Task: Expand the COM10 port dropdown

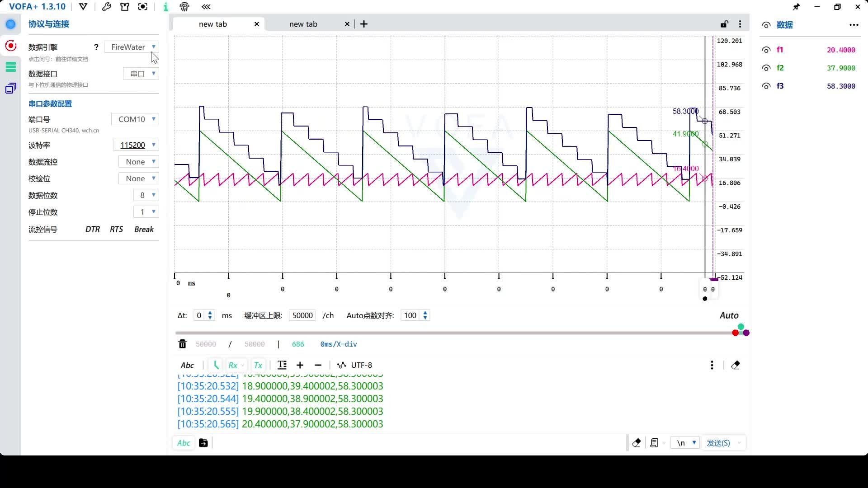Action: [135, 119]
